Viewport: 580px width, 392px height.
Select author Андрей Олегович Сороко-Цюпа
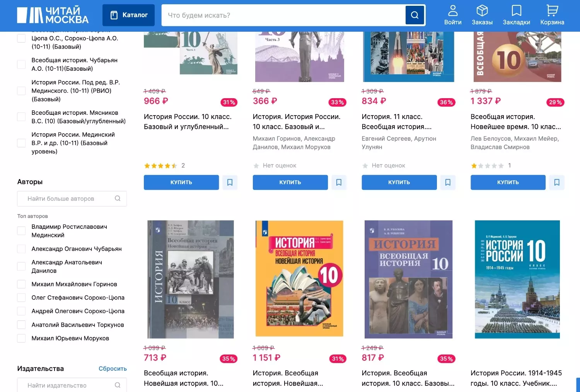[x=21, y=311]
